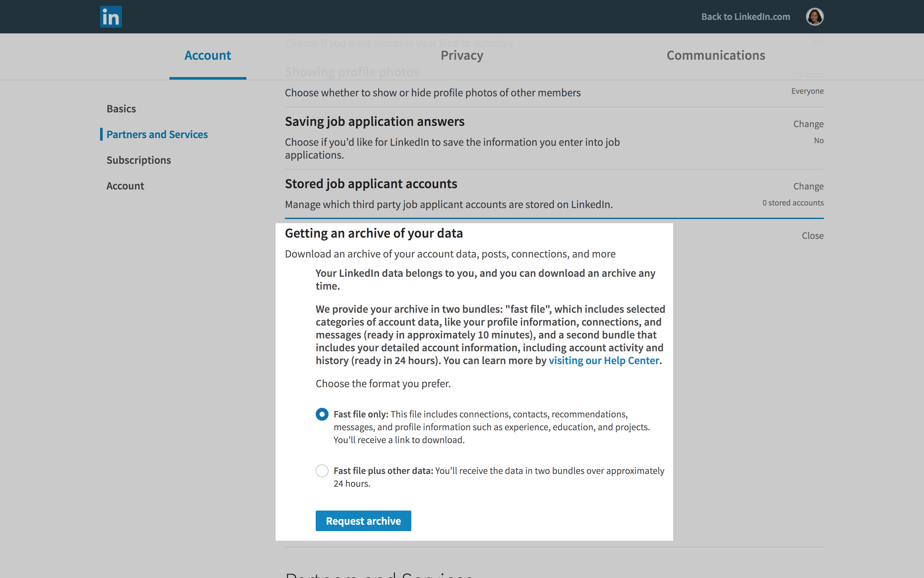The image size is (924, 578).
Task: Select the Fast file only option
Action: (322, 414)
